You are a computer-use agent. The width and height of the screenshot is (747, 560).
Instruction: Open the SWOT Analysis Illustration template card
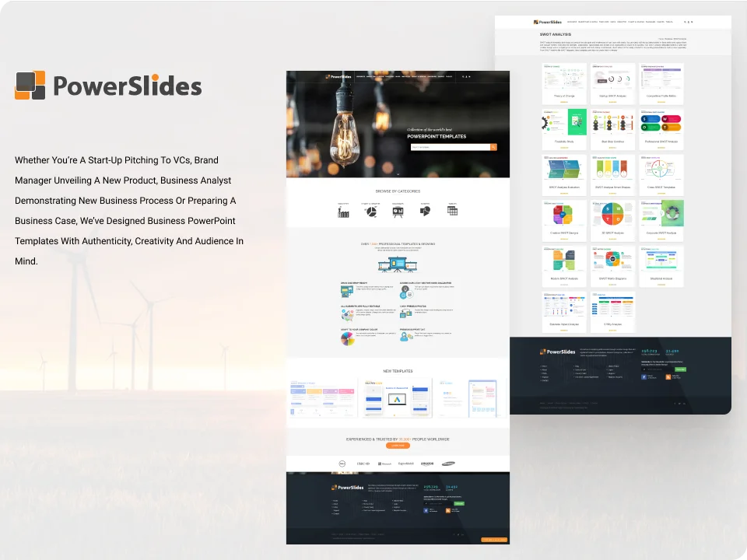click(564, 175)
